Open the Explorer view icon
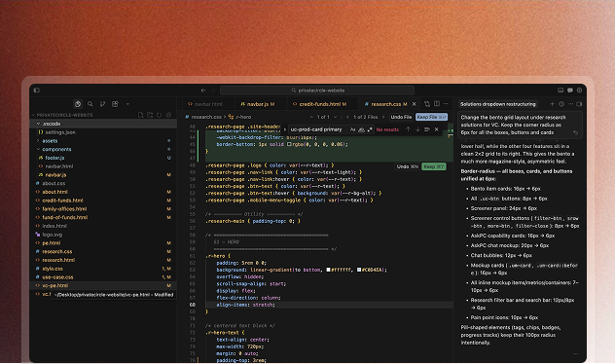The width and height of the screenshot is (615, 364). coord(78,104)
